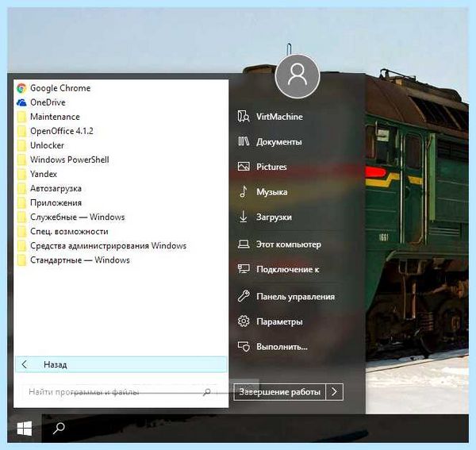
Task: Launch Google Chrome from the list
Action: pyautogui.click(x=121, y=88)
